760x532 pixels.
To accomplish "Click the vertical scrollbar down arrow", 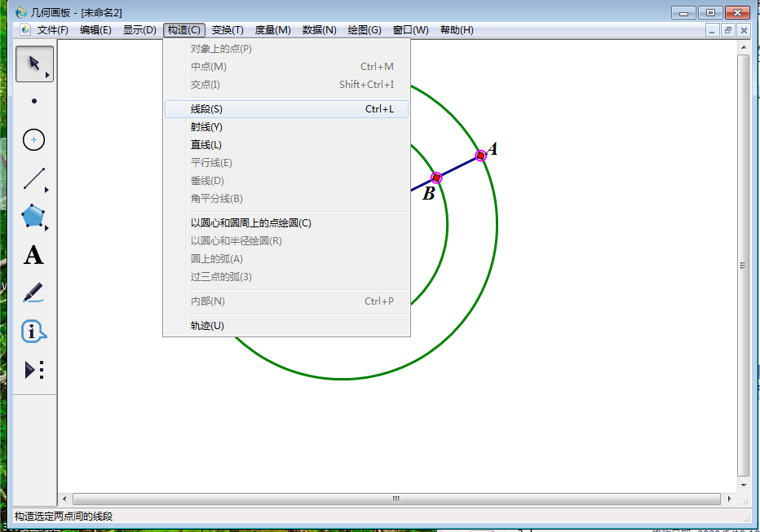I will [x=744, y=485].
